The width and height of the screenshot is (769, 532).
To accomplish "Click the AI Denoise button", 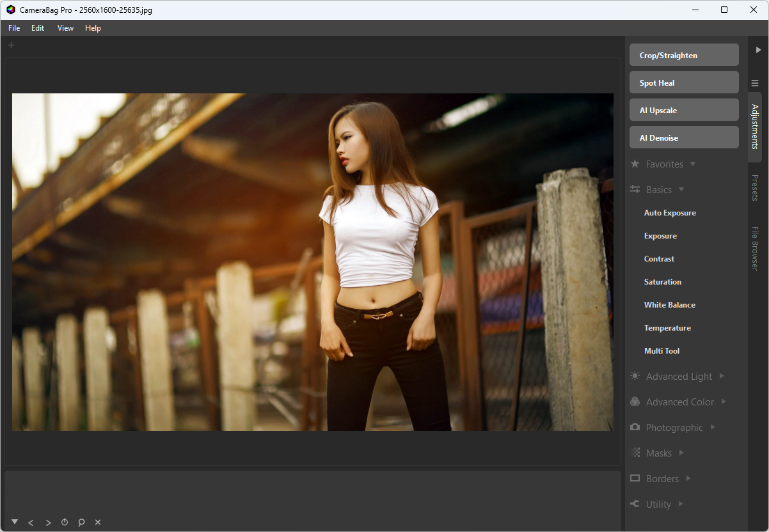I will pyautogui.click(x=684, y=137).
